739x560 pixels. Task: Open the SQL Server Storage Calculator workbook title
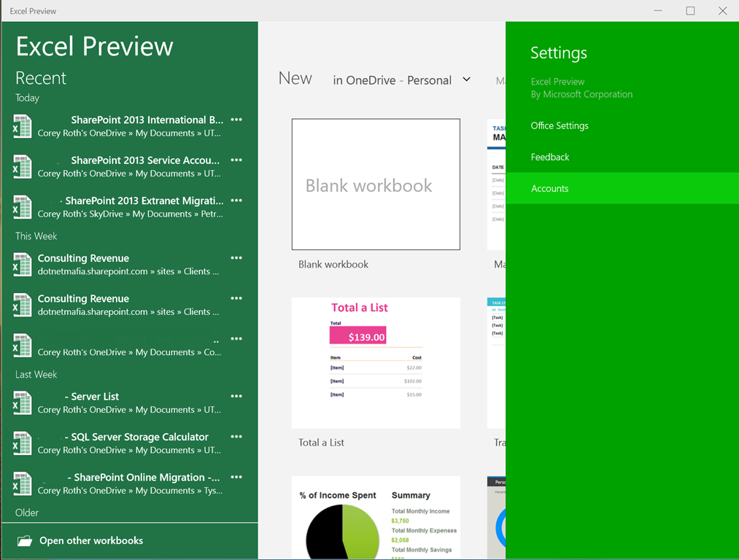(x=136, y=437)
